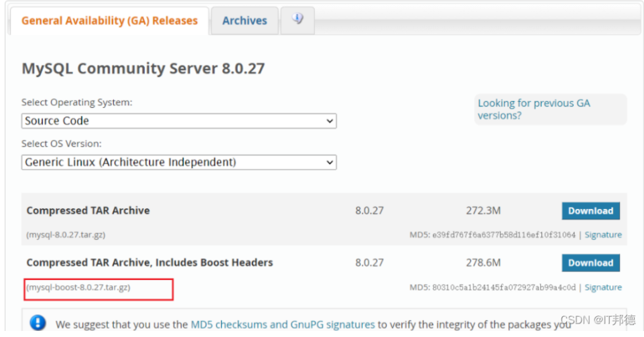This screenshot has height=337, width=644.
Task: Download the TAR Archive with Boost Headers
Action: click(x=590, y=263)
